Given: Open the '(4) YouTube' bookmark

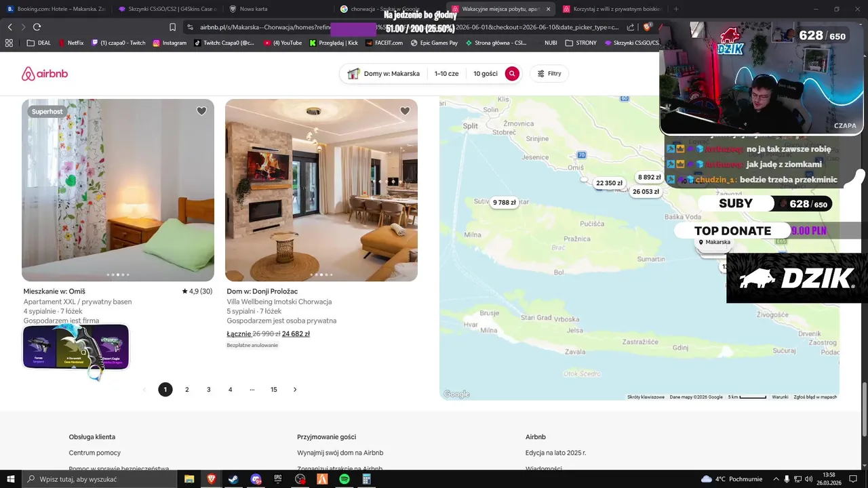Looking at the screenshot, I should click(x=283, y=43).
